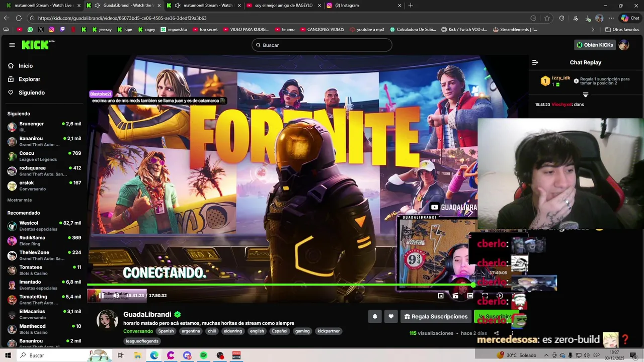Open the recommended TheNevZone channel
This screenshot has height=362, width=644.
click(44, 255)
